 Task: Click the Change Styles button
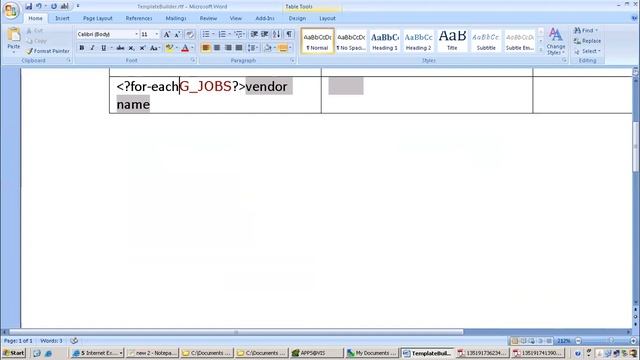point(556,41)
